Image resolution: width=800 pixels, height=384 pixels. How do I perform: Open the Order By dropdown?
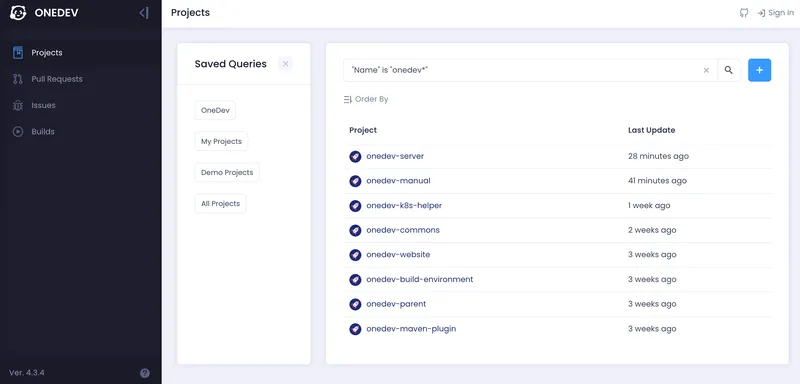tap(366, 99)
